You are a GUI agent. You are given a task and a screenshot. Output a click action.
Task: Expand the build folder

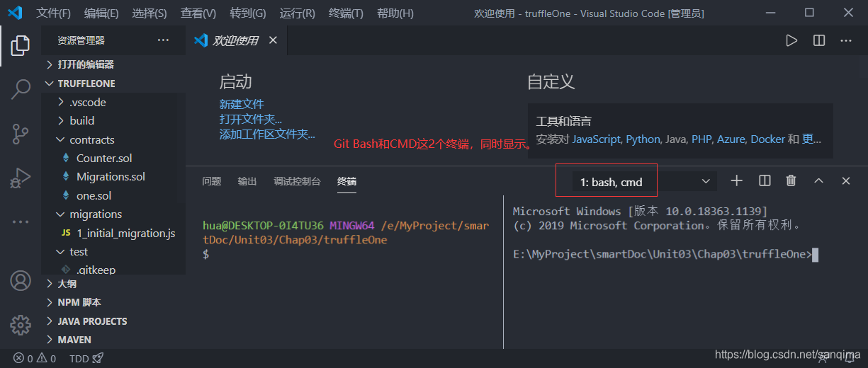[x=113, y=121]
